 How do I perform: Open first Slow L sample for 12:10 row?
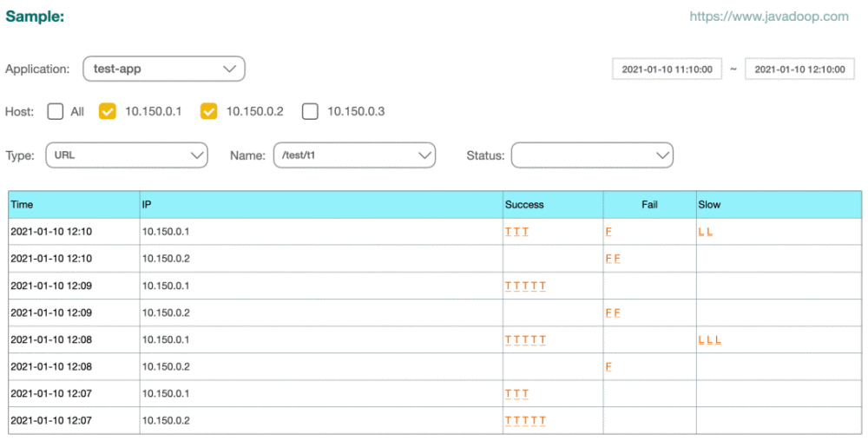pyautogui.click(x=701, y=232)
